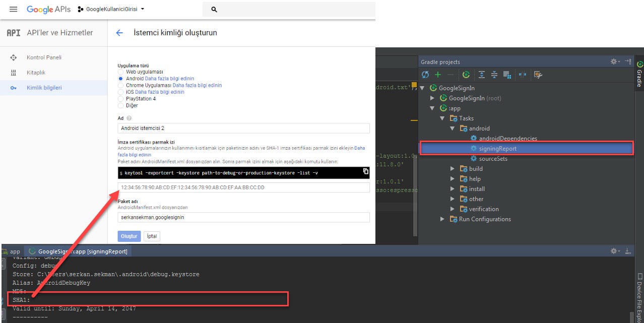Copy the keytool command with copy icon
Screen dimensions: 644x323
pyautogui.click(x=366, y=172)
